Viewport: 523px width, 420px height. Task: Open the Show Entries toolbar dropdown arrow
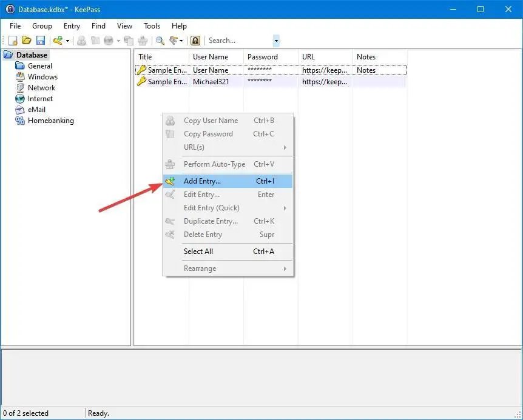click(x=181, y=41)
